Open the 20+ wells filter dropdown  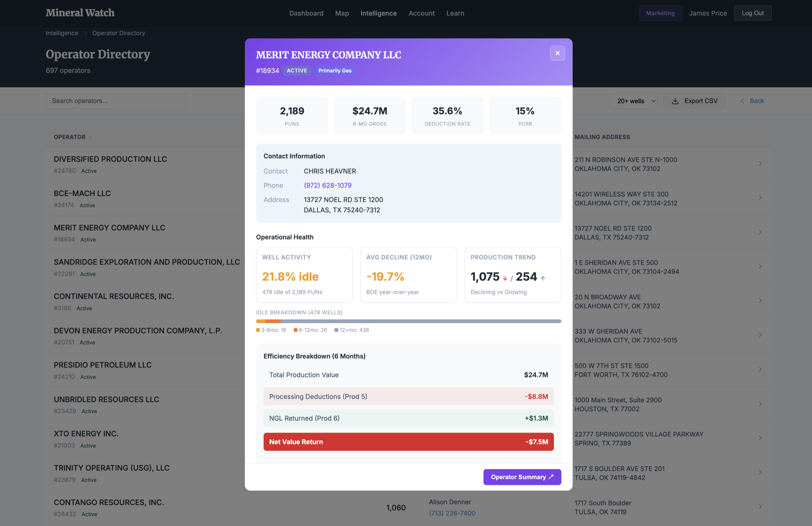(x=633, y=101)
